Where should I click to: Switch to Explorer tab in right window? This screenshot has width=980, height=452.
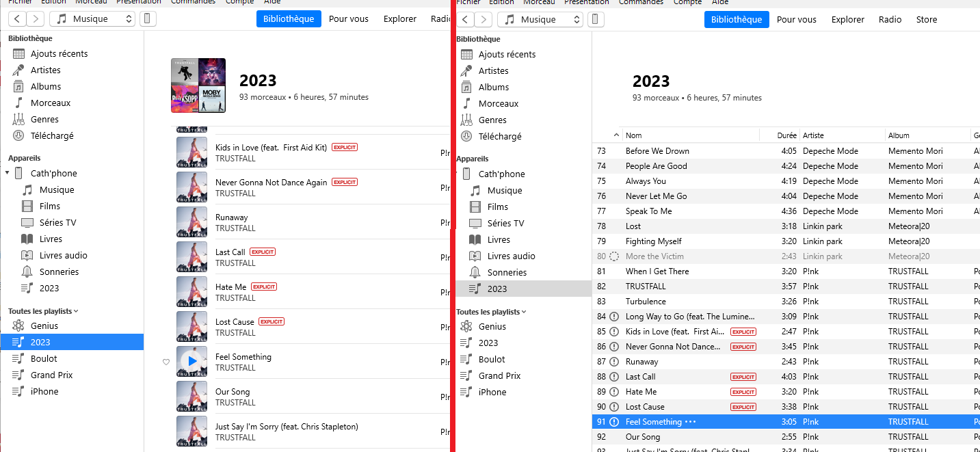pos(848,20)
